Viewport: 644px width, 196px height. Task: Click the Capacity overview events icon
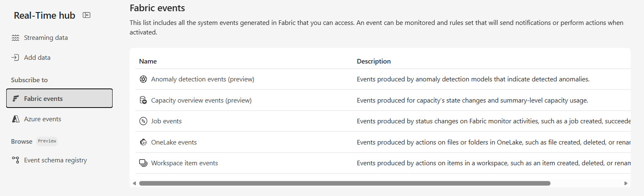tap(143, 100)
